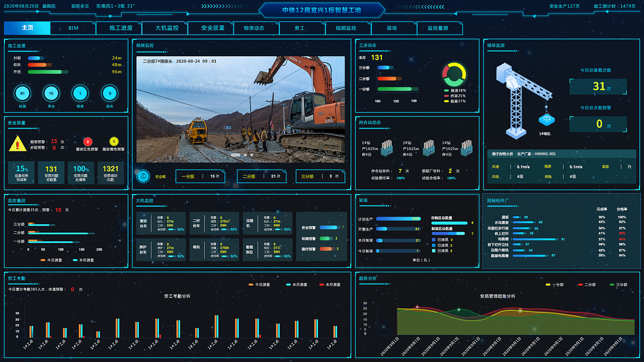Click the process donut chart
The width and height of the screenshot is (644, 362).
click(454, 75)
